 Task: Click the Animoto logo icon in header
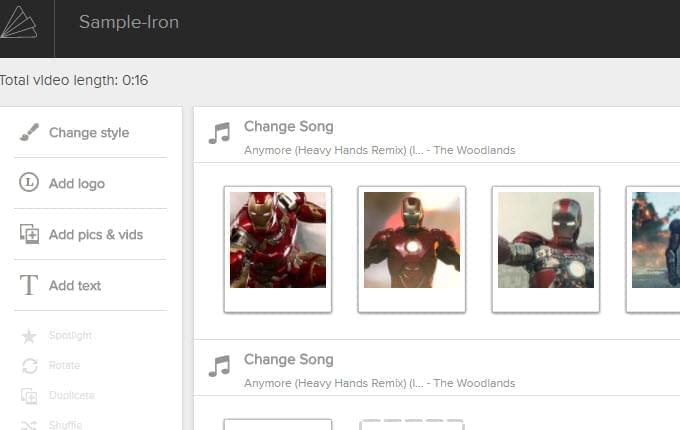pyautogui.click(x=18, y=22)
